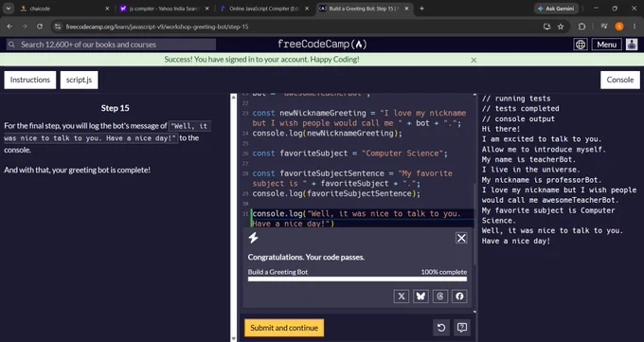Close the Yahoo India Search tab
644x342 pixels.
coord(207,9)
